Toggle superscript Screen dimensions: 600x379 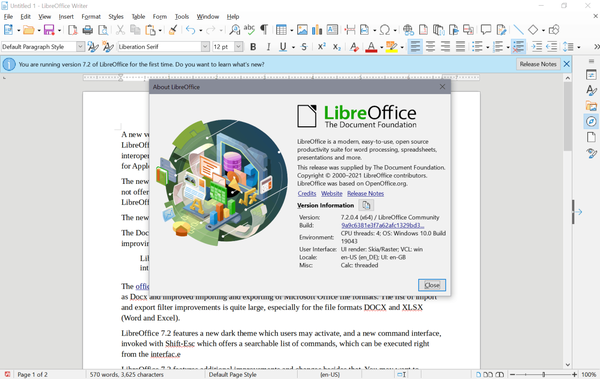(x=322, y=47)
